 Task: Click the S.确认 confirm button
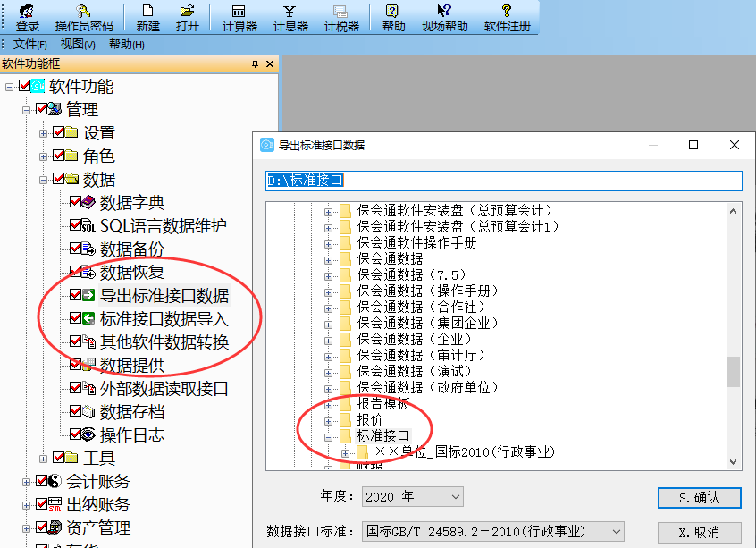699,497
